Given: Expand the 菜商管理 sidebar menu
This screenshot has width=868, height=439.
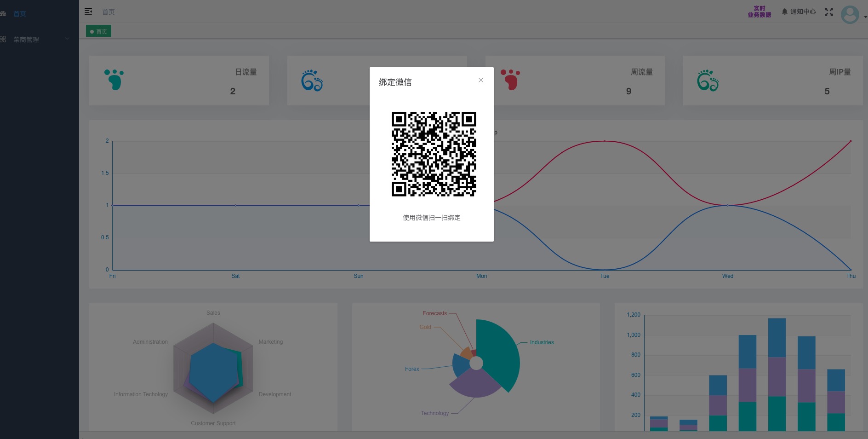Looking at the screenshot, I should (40, 40).
